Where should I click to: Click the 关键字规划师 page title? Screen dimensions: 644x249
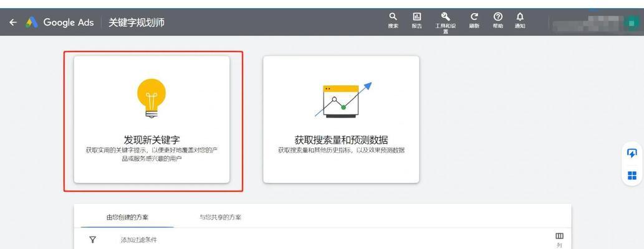point(137,22)
